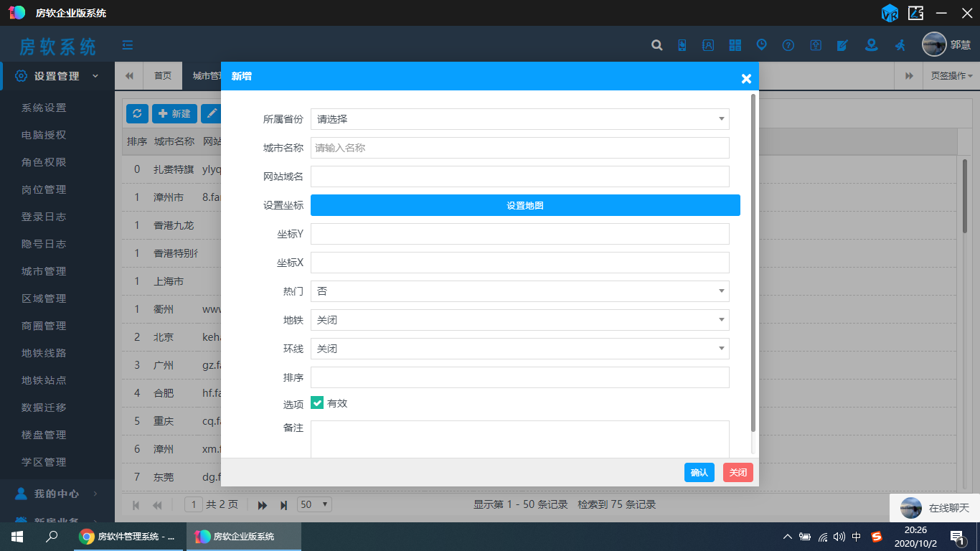Viewport: 980px width, 551px height.
Task: Click the Sogou input method tray icon
Action: pyautogui.click(x=877, y=537)
